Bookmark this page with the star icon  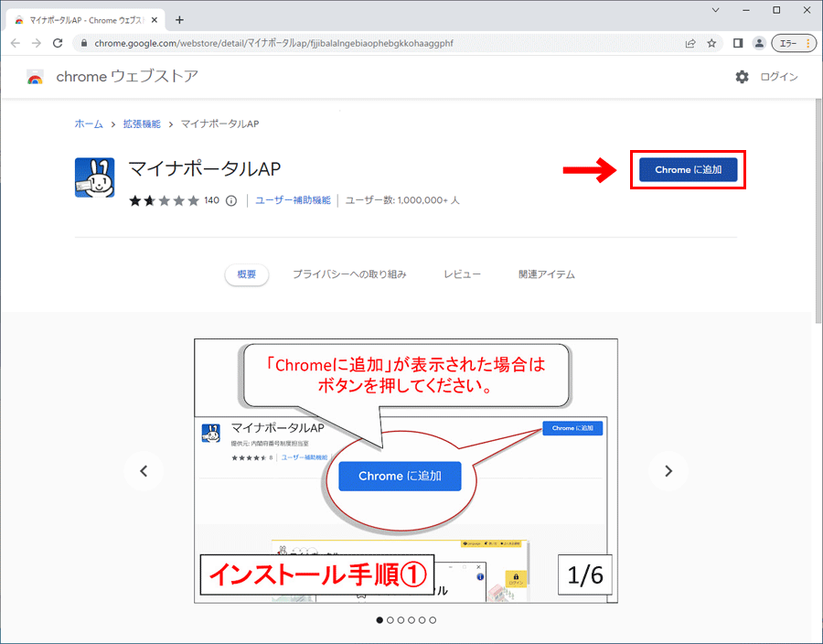tap(711, 44)
